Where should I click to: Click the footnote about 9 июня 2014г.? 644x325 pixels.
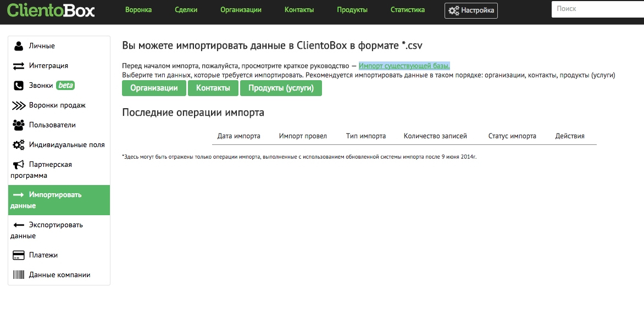(299, 157)
